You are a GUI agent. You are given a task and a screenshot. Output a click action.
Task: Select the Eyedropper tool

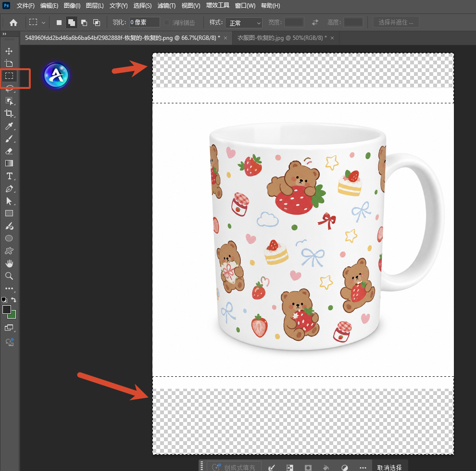pos(9,126)
